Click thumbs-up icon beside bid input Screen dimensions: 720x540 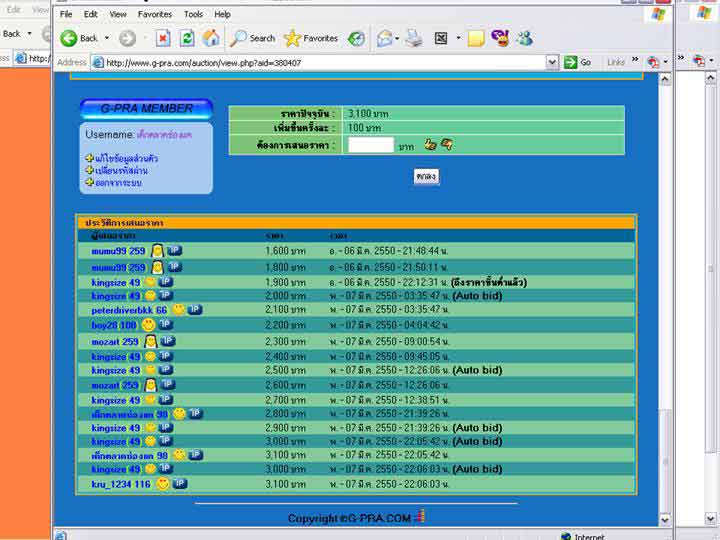[x=430, y=145]
